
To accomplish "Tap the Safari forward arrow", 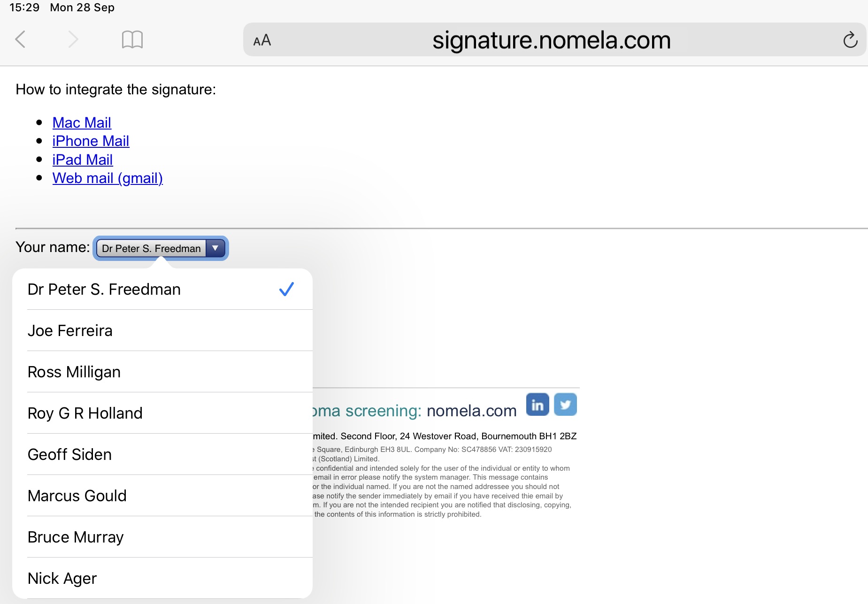I will pos(72,39).
